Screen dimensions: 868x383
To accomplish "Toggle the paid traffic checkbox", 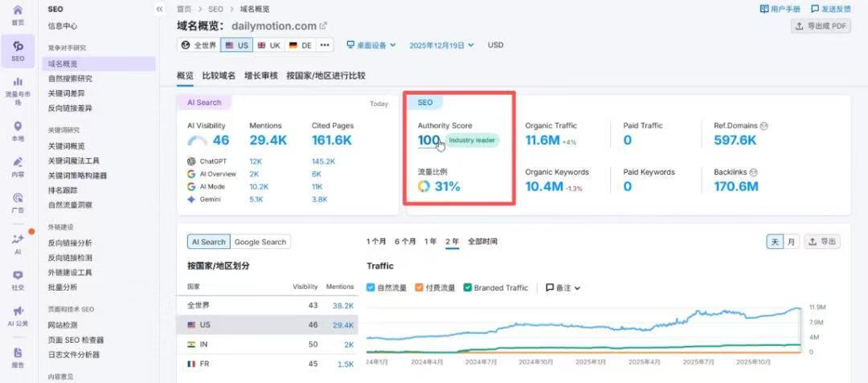I will pos(420,287).
